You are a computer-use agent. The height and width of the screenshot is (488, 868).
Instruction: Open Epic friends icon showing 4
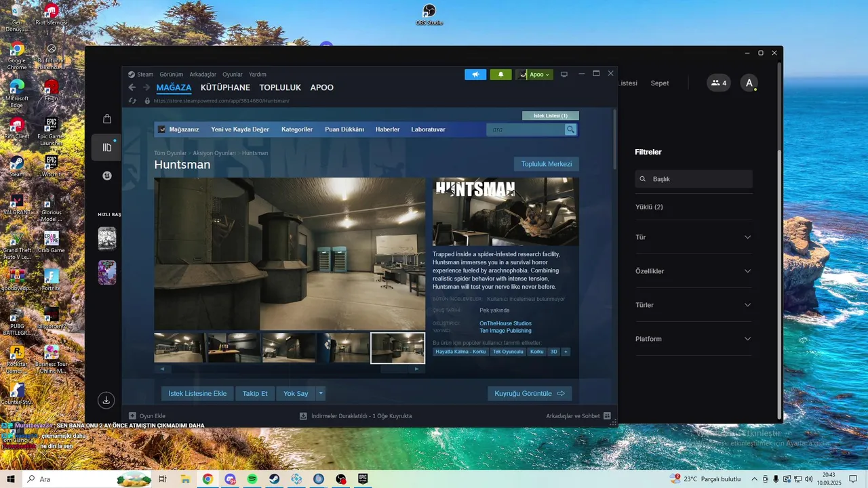(x=719, y=83)
